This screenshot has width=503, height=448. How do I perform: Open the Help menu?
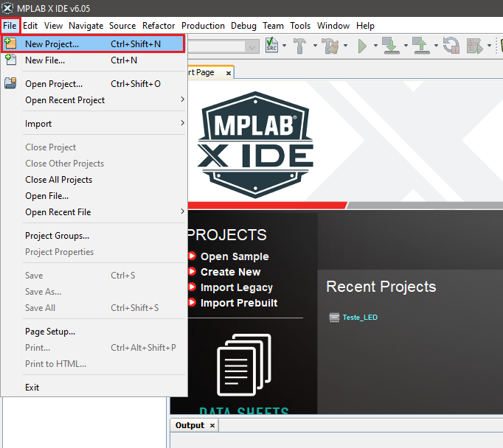[365, 26]
